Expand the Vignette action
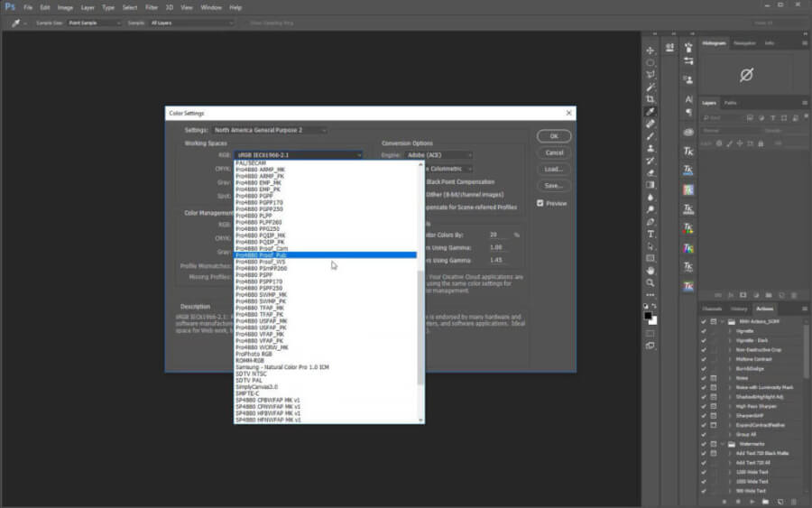812x508 pixels. coord(730,331)
